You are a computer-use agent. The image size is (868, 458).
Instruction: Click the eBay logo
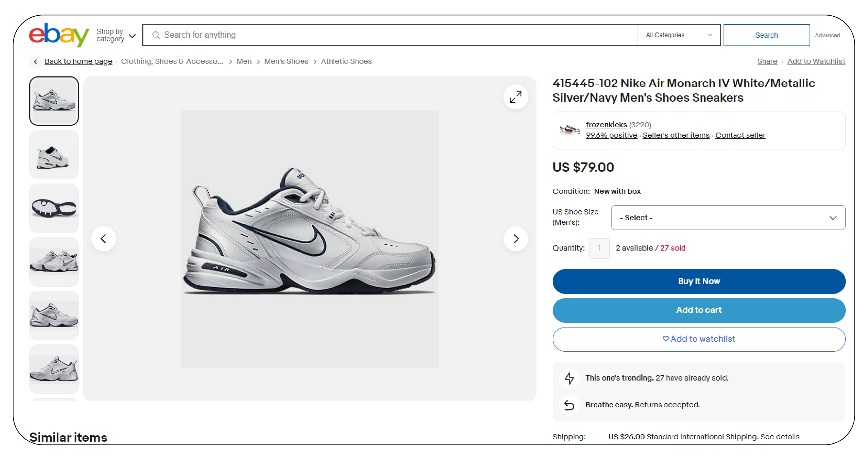(59, 35)
